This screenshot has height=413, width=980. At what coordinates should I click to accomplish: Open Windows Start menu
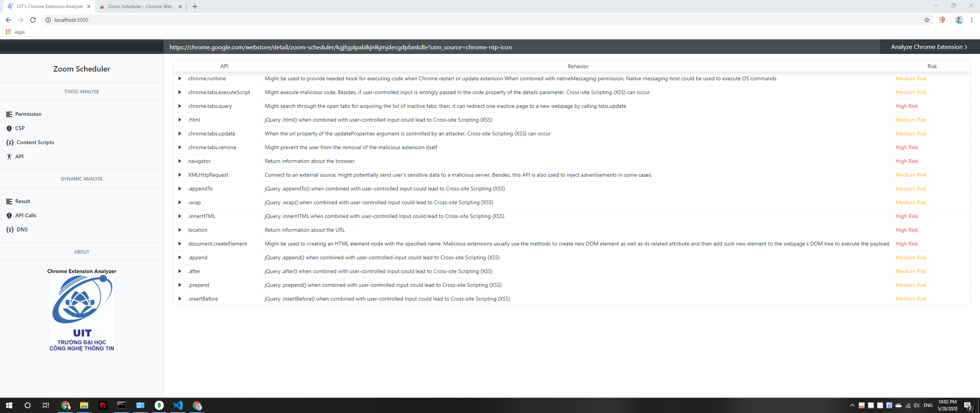coord(9,405)
